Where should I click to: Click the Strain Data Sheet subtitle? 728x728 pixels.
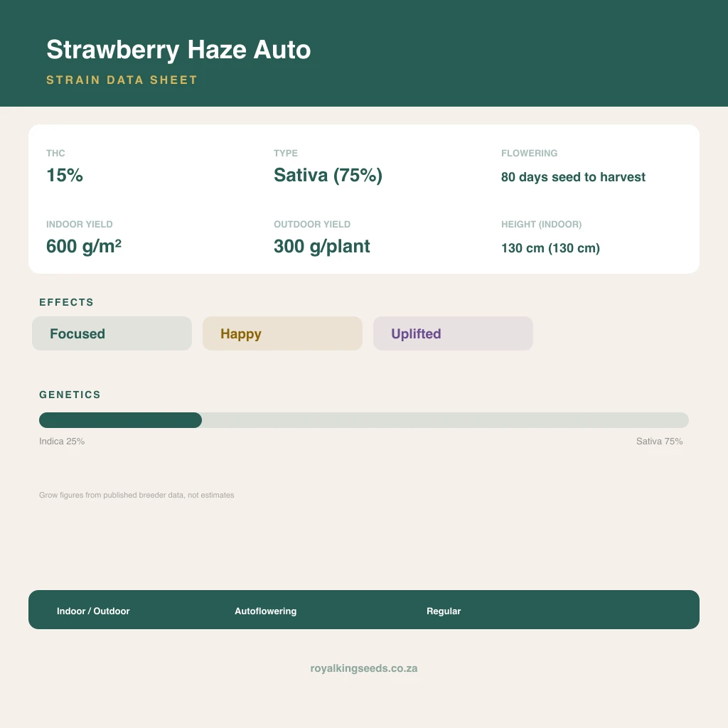click(122, 80)
